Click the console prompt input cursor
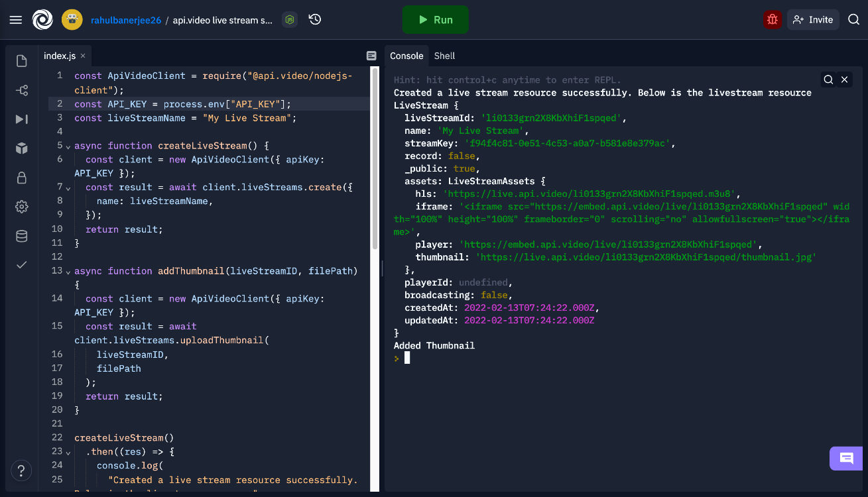868x497 pixels. pyautogui.click(x=407, y=358)
